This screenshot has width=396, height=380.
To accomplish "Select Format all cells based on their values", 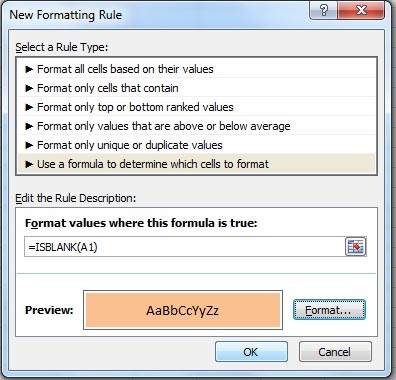I will point(197,69).
